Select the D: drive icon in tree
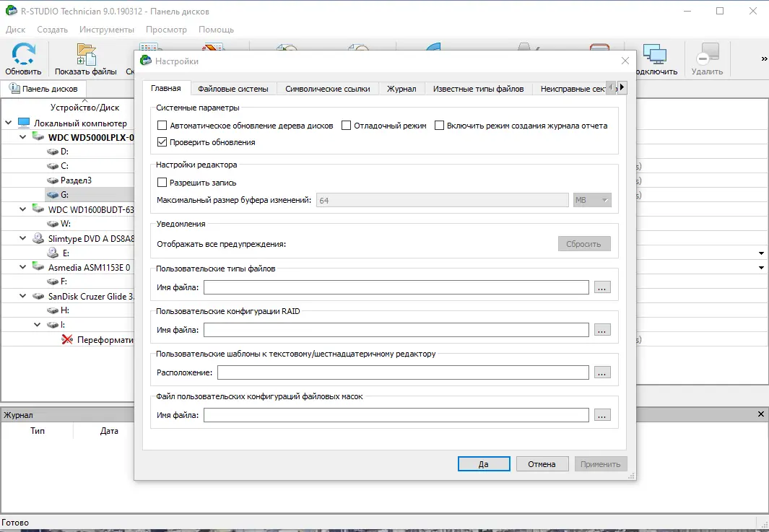The width and height of the screenshot is (769, 532). click(53, 152)
